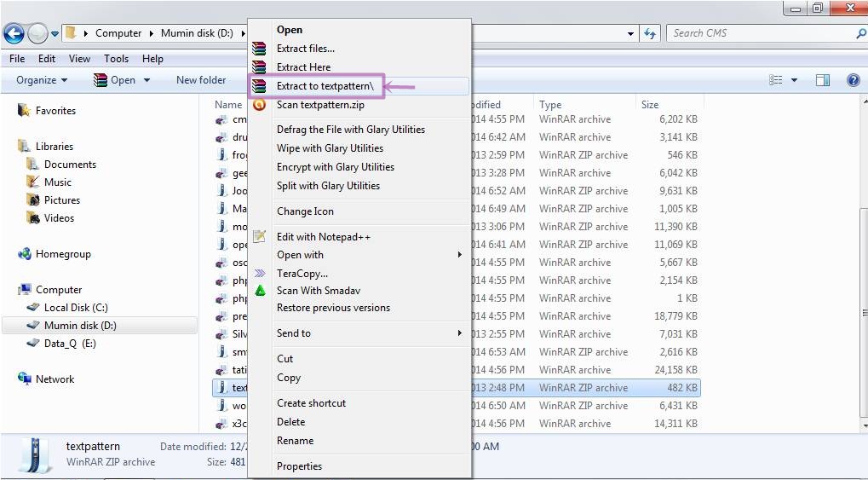This screenshot has width=868, height=480.
Task: Select Extract to textpattern\ menu entry
Action: pos(325,86)
